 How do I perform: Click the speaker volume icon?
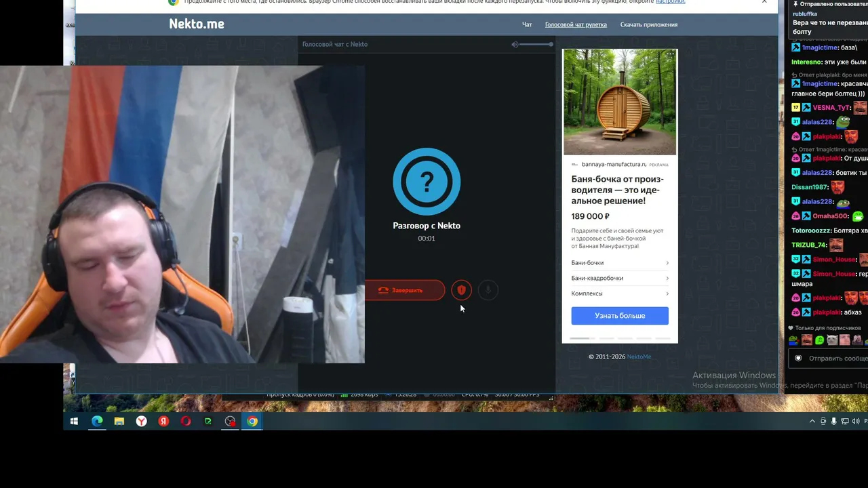coord(515,44)
